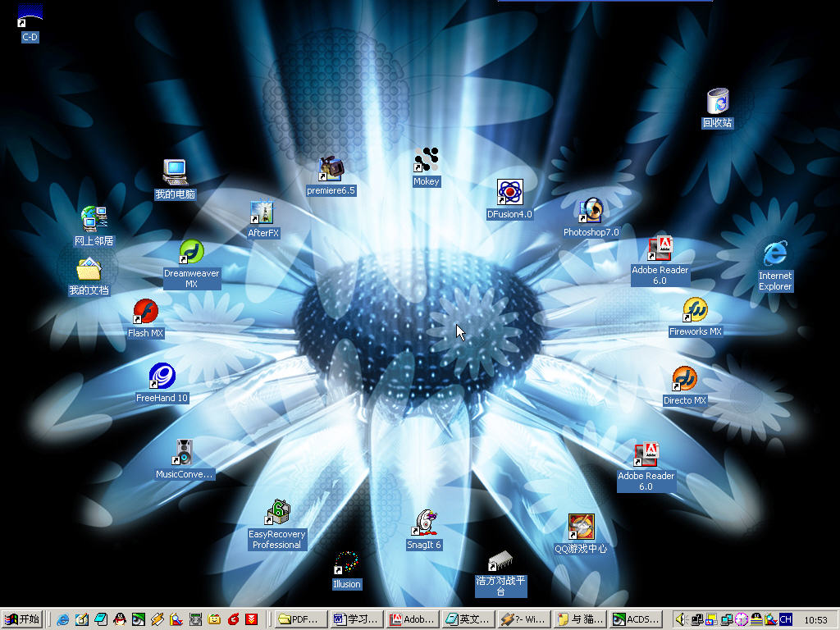
Task: Switch to the 与 猫... taskbar button
Action: pos(579,620)
